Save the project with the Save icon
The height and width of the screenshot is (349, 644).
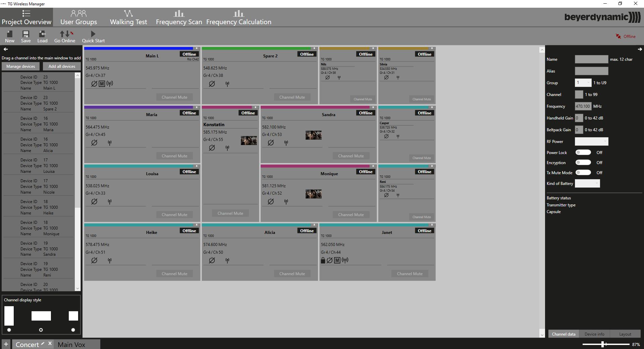[x=26, y=36]
